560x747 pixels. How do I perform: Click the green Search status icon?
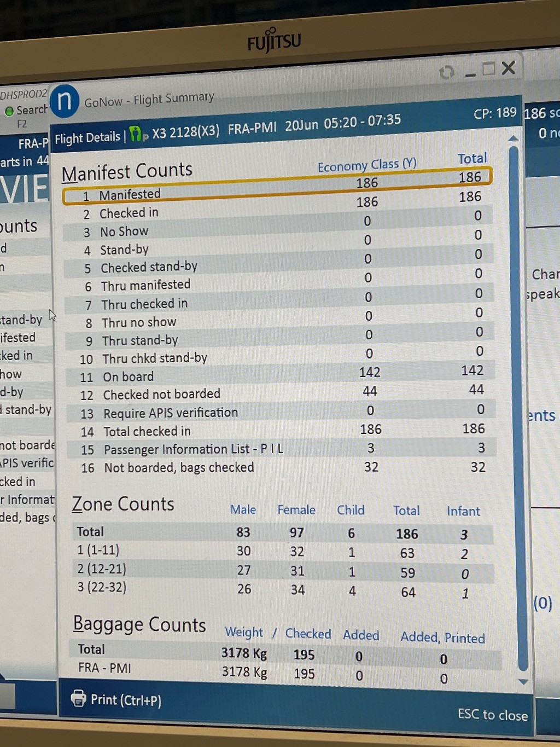[x=9, y=111]
